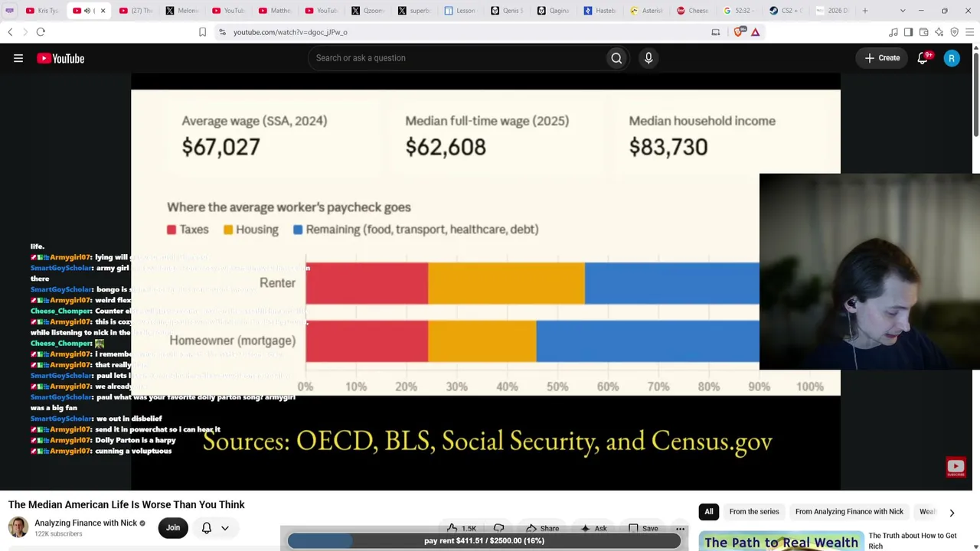The height and width of the screenshot is (551, 980).
Task: Switch to the Lesson tab
Action: click(x=460, y=11)
